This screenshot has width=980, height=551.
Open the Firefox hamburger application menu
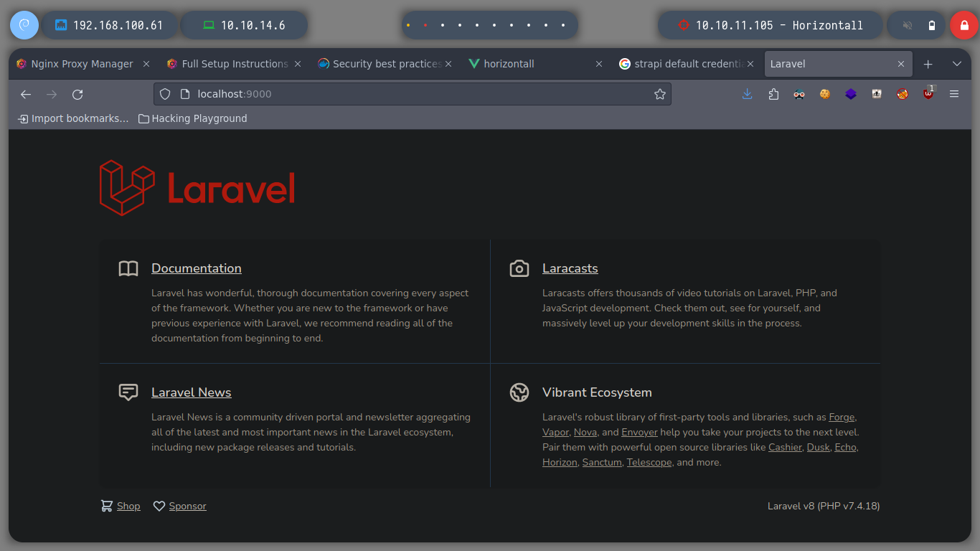click(x=954, y=94)
